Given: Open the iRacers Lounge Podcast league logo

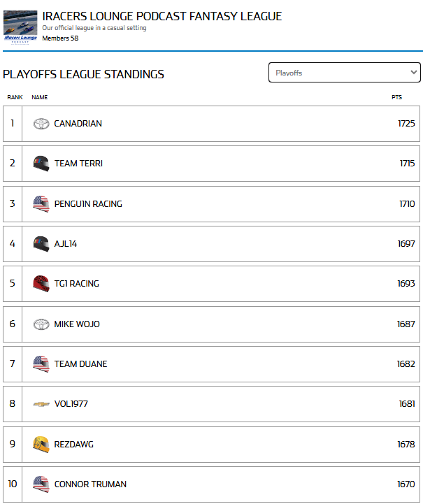Looking at the screenshot, I should click(20, 26).
